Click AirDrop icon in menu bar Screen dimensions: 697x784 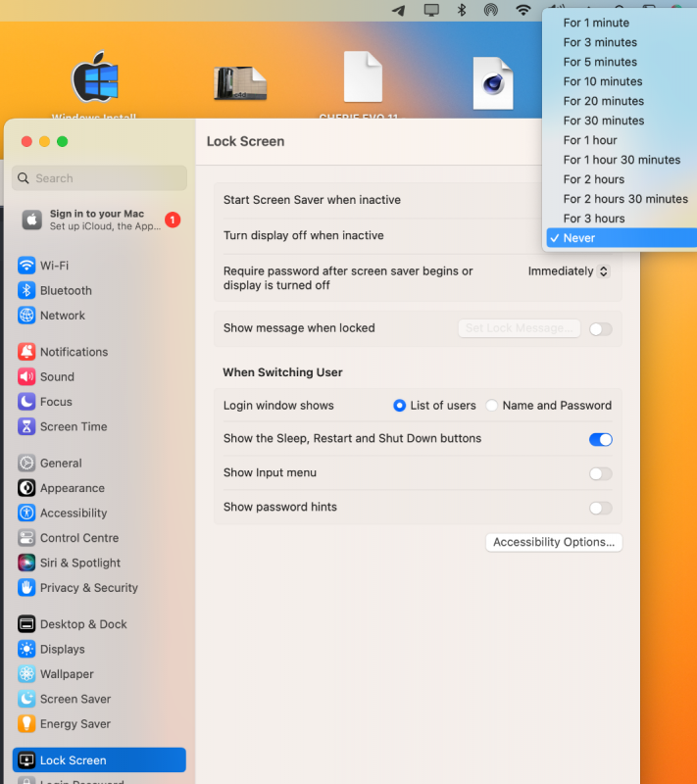click(x=491, y=10)
